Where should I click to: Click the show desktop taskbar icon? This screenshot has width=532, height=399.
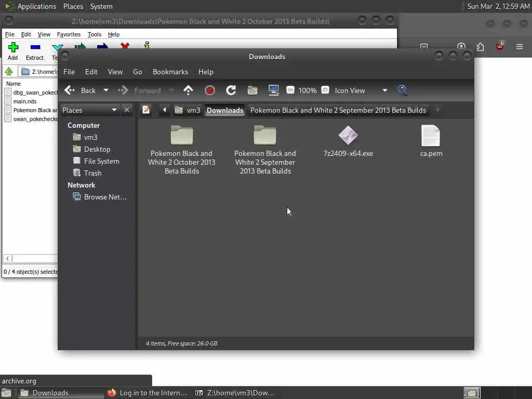point(6,393)
